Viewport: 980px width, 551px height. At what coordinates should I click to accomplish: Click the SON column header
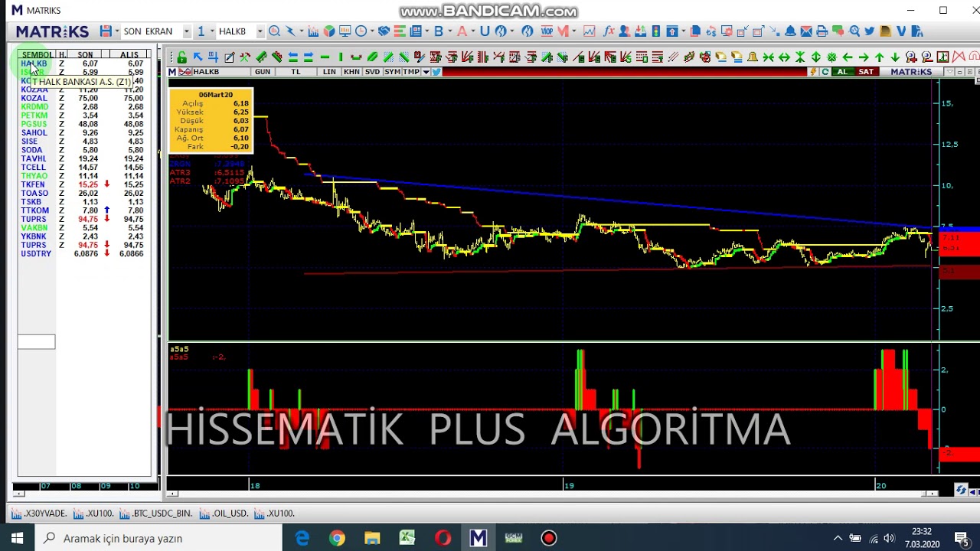click(x=86, y=55)
